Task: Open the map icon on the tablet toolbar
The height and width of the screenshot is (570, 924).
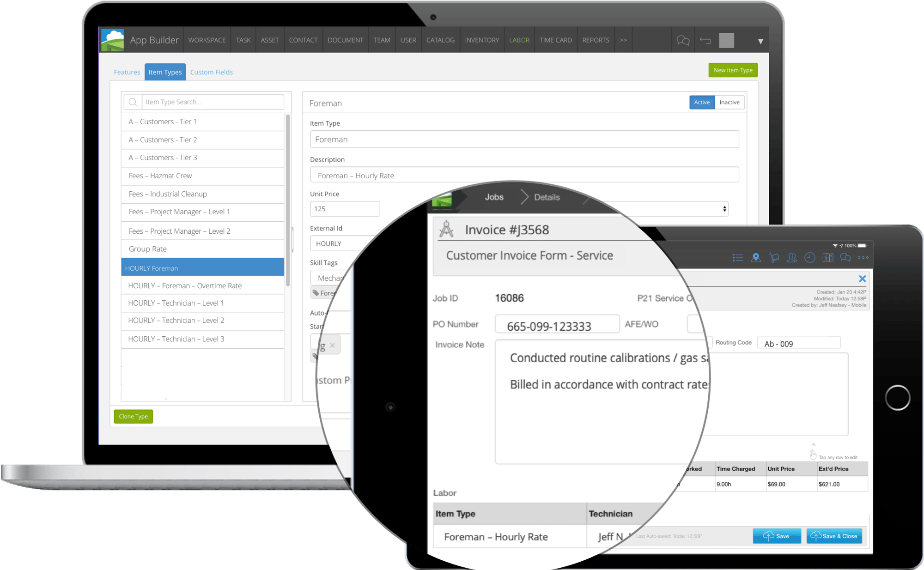Action: (x=828, y=258)
